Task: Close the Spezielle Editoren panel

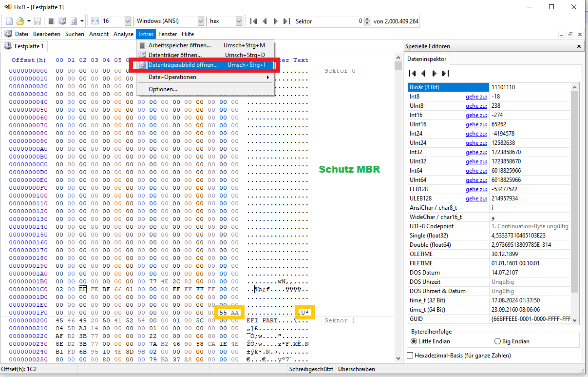Action: (x=579, y=46)
